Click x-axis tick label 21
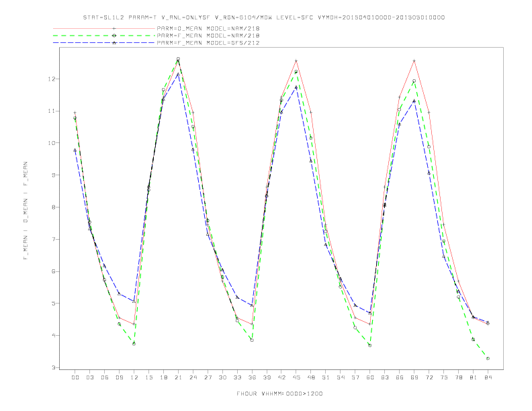 click(178, 377)
